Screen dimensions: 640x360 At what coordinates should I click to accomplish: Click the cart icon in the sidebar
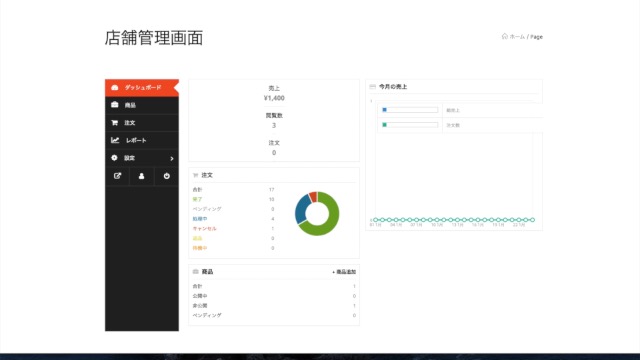(x=115, y=122)
